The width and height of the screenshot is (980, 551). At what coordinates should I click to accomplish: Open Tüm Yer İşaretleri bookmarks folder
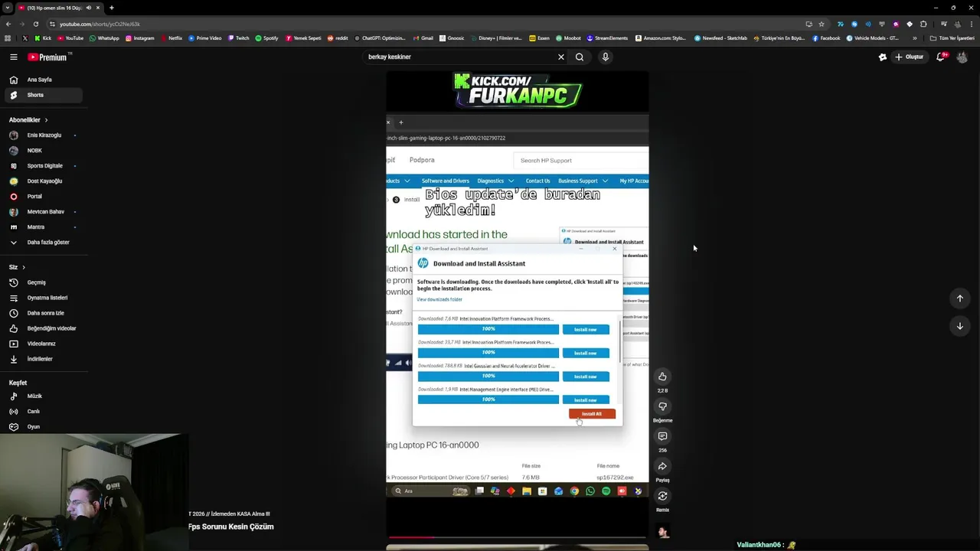pos(952,38)
